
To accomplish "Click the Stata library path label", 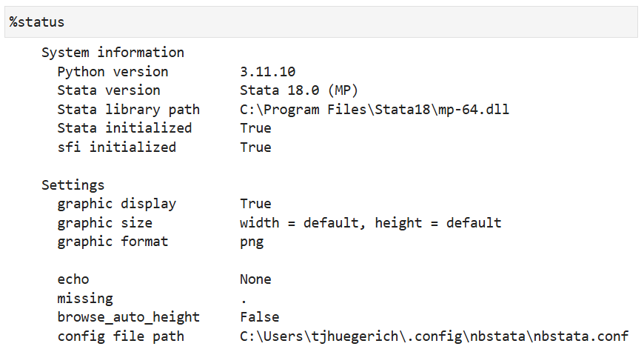I will pos(129,110).
